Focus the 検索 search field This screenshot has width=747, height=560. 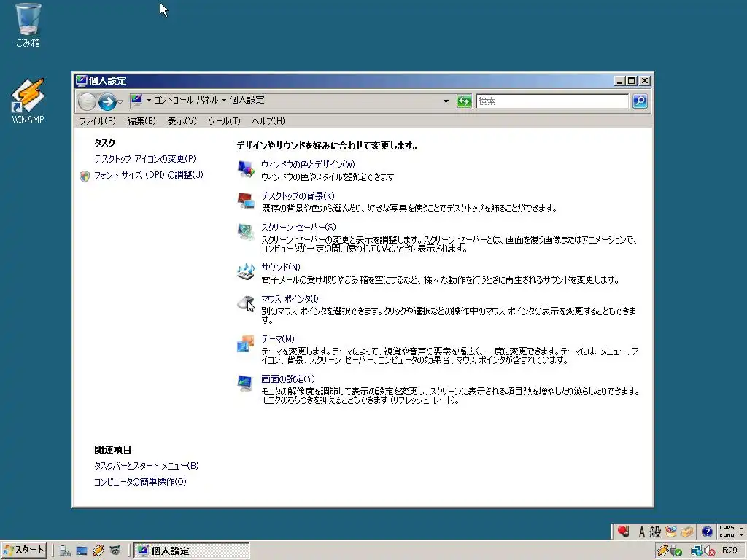(x=552, y=101)
